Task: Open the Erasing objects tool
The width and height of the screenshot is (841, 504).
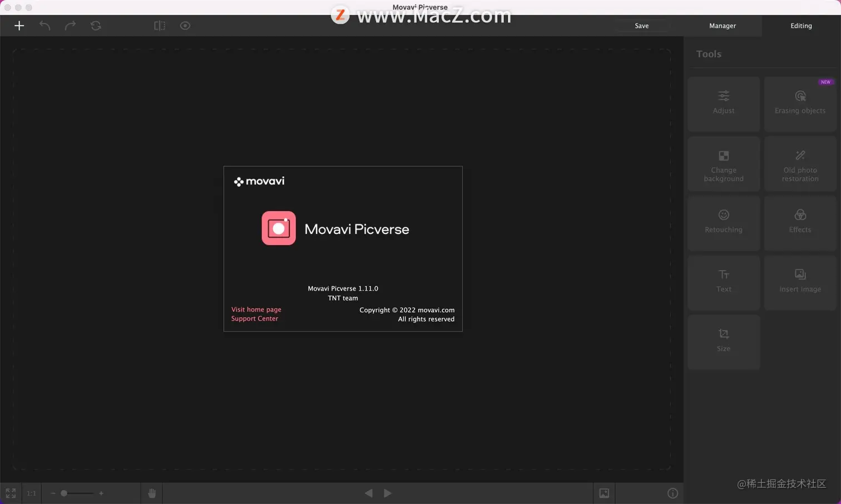Action: 800,104
